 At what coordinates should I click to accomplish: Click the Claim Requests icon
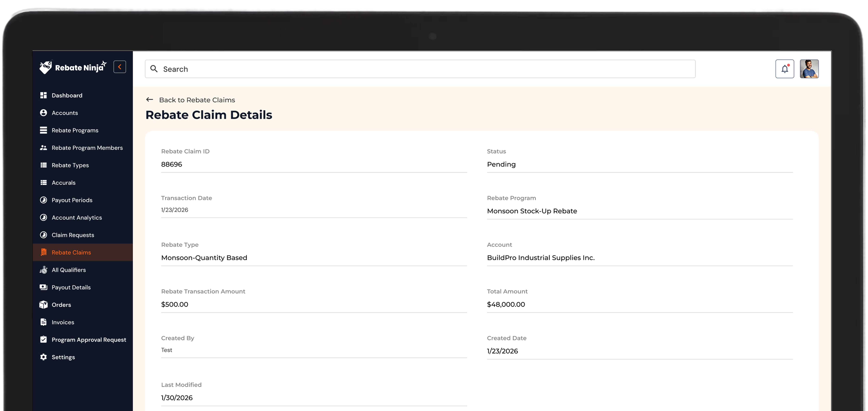[x=43, y=235]
